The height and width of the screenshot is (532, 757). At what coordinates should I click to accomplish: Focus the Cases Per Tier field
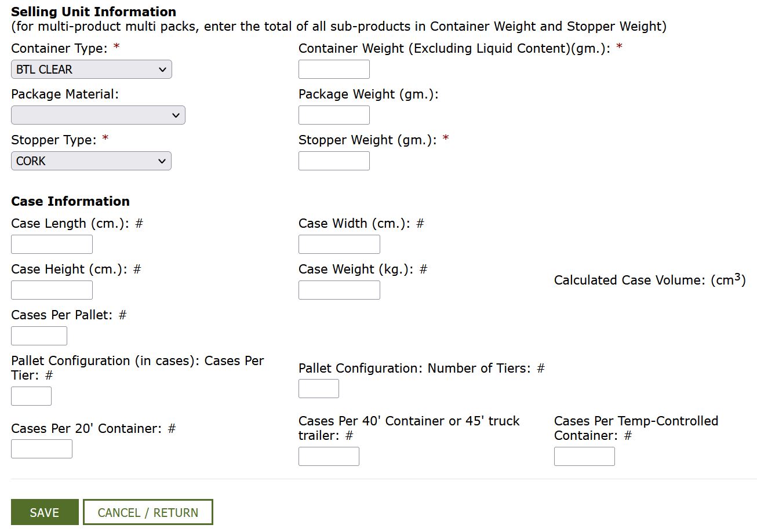[x=31, y=396]
